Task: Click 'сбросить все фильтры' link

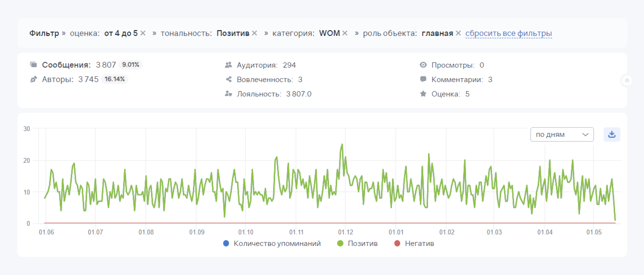Action: (508, 33)
